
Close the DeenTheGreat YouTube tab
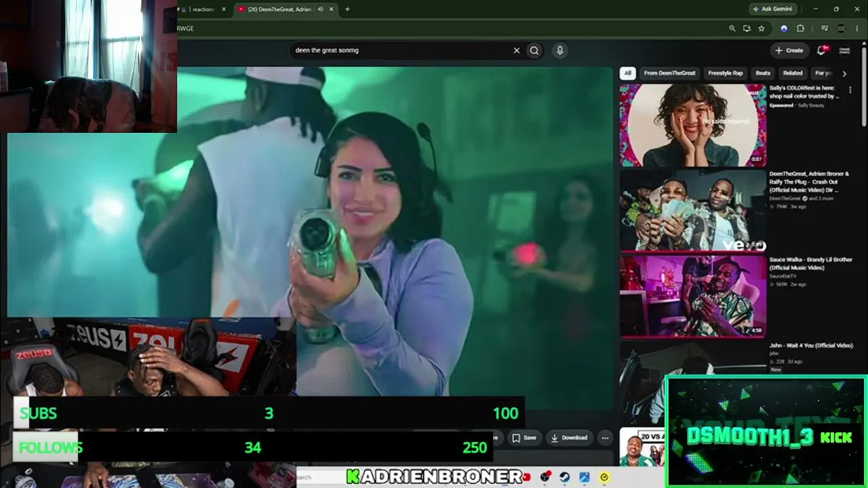(331, 9)
